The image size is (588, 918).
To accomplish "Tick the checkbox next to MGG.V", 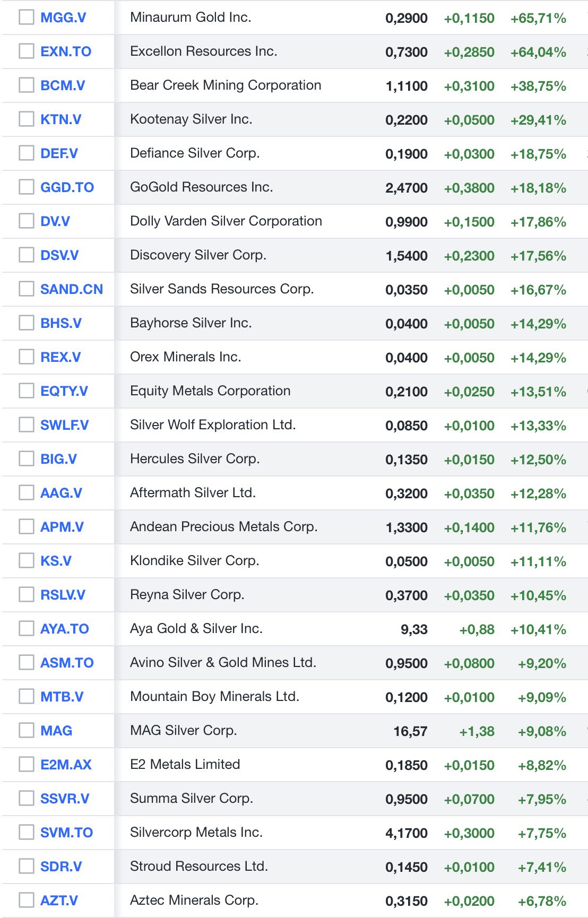I will [27, 18].
